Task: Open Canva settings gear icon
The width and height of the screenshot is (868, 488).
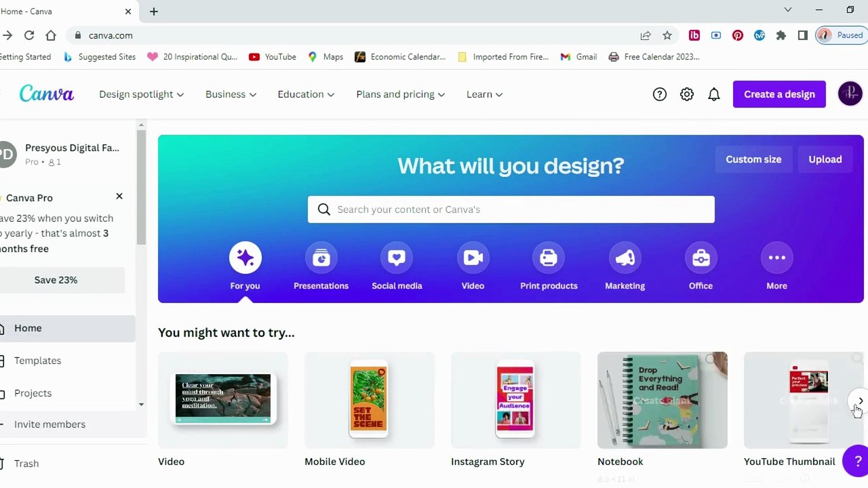Action: 687,94
